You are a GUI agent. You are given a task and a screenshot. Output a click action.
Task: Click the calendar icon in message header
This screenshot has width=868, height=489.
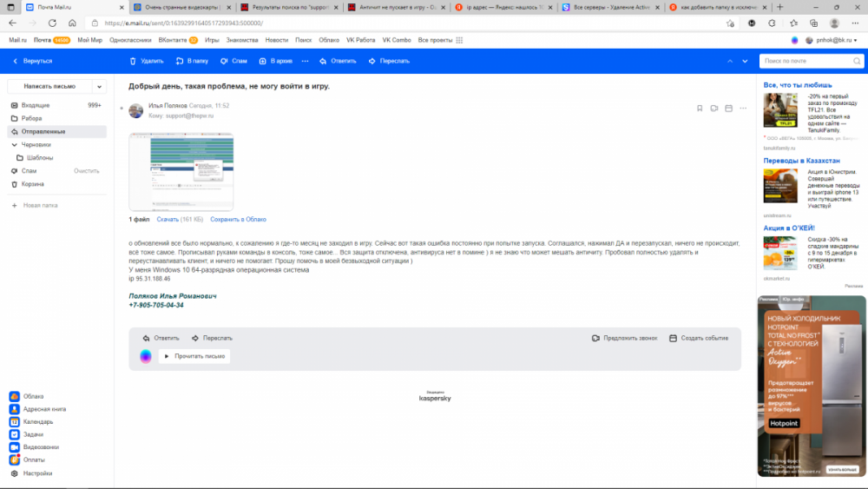pyautogui.click(x=728, y=109)
